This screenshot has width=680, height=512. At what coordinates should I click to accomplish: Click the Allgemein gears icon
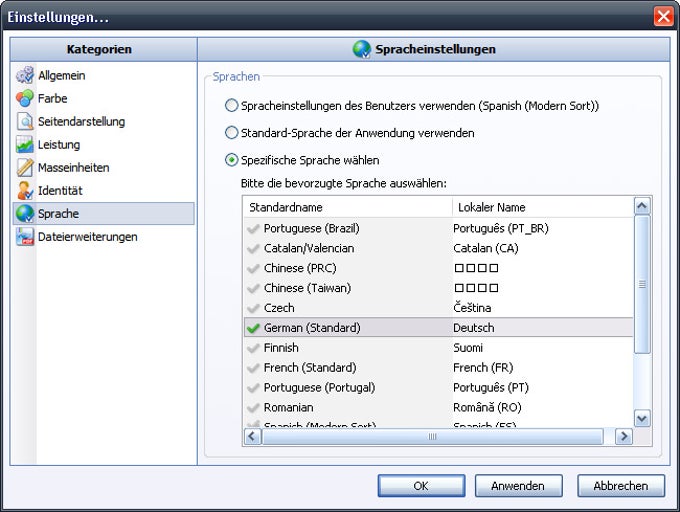click(25, 75)
